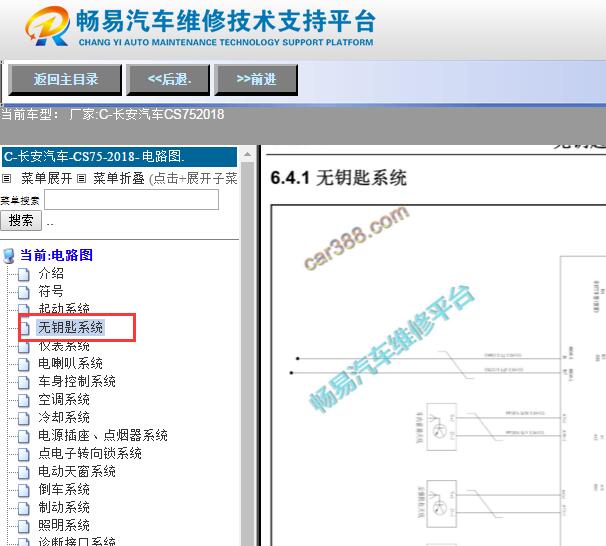606x546 pixels.
Task: Click the page icon beside 电动天窗系统
Action: click(24, 472)
